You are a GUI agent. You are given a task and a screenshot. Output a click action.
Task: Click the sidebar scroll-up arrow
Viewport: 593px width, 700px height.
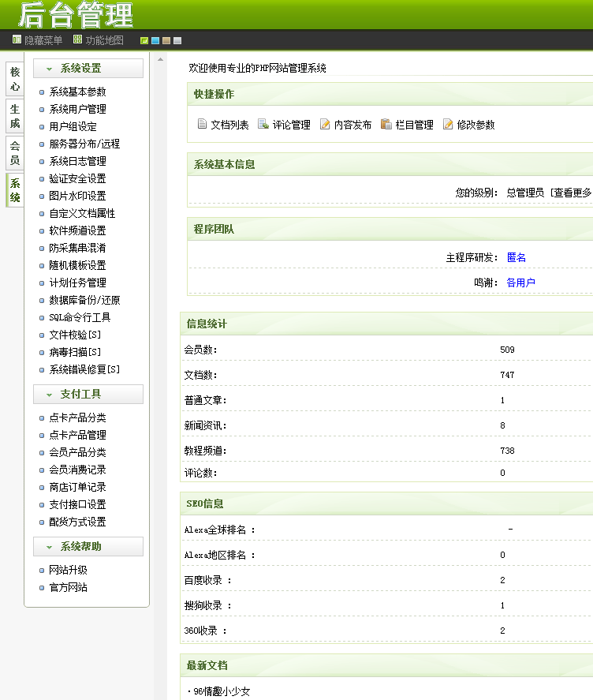161,59
